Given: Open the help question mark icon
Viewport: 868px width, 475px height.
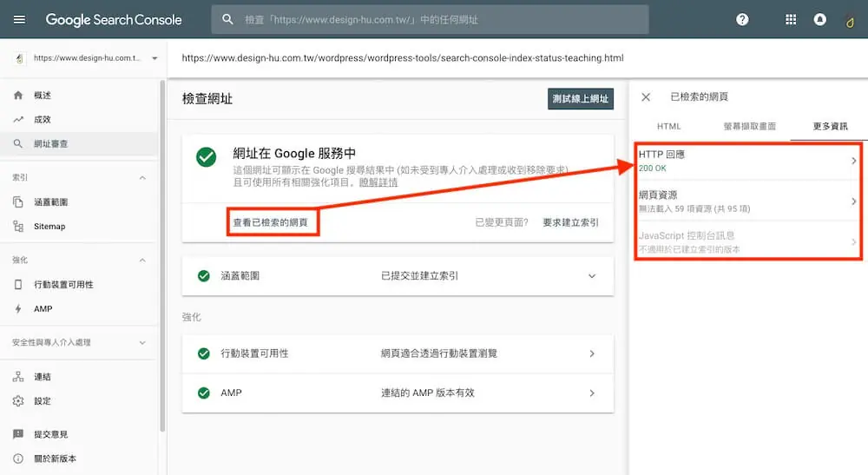Looking at the screenshot, I should coord(742,19).
